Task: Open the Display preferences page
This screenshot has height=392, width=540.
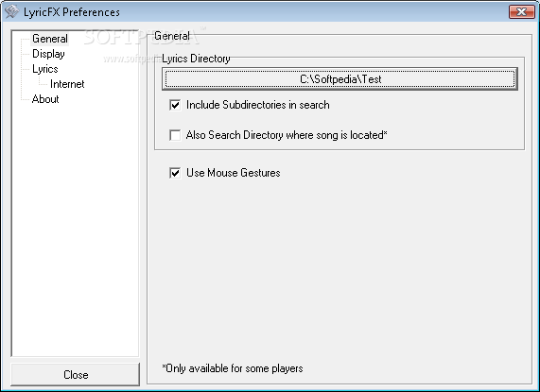Action: coord(48,54)
